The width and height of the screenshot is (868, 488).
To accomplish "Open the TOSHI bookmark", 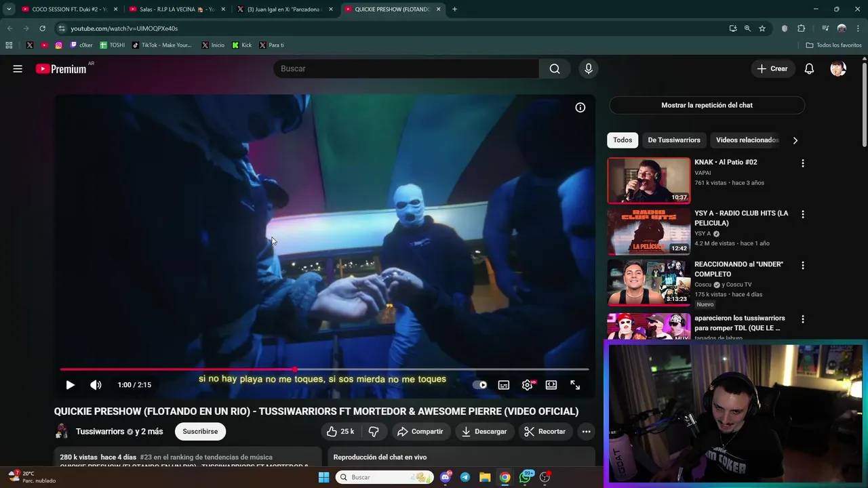I will (x=113, y=45).
